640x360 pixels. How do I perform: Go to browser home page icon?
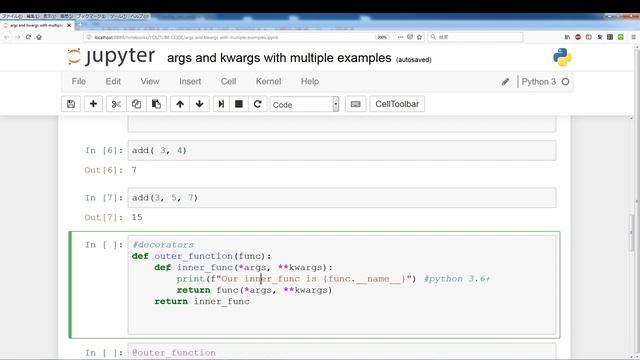point(39,37)
